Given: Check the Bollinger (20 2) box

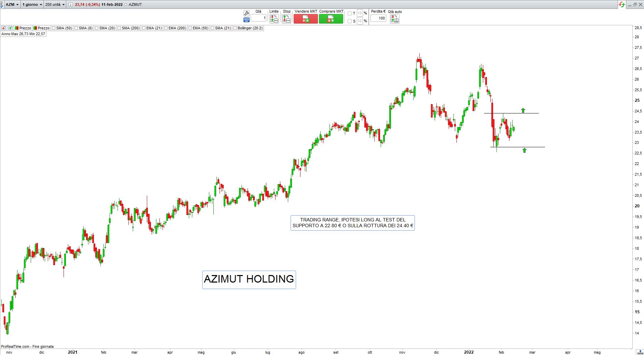Looking at the screenshot, I should [x=235, y=28].
